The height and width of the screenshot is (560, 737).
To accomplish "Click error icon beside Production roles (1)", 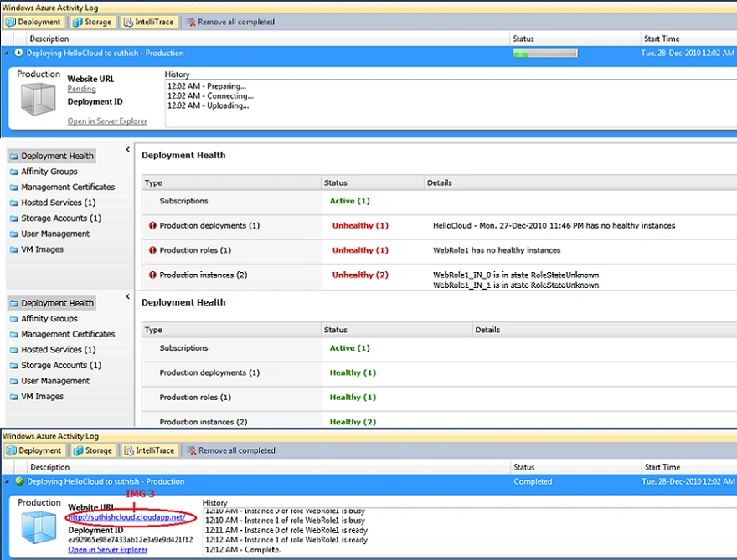I will (152, 250).
